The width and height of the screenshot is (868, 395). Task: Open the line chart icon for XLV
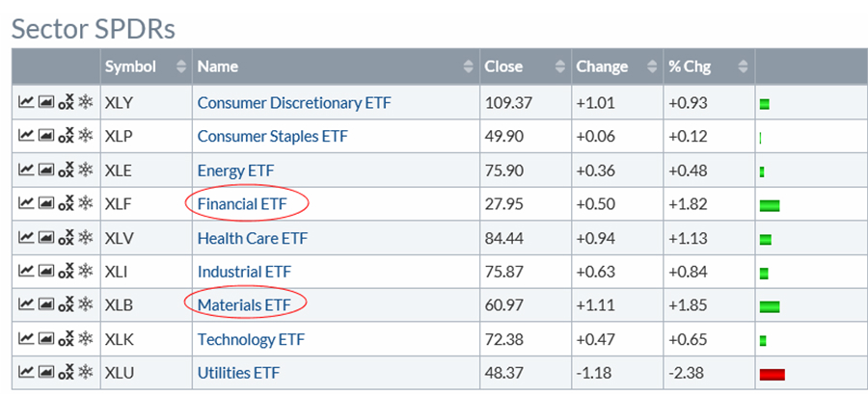[26, 238]
